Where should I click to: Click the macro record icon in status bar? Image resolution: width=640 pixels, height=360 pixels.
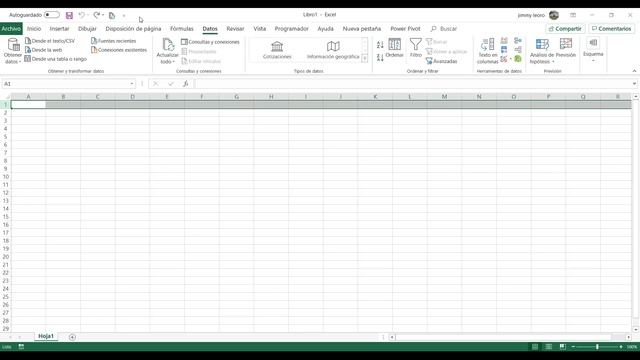tap(21, 347)
